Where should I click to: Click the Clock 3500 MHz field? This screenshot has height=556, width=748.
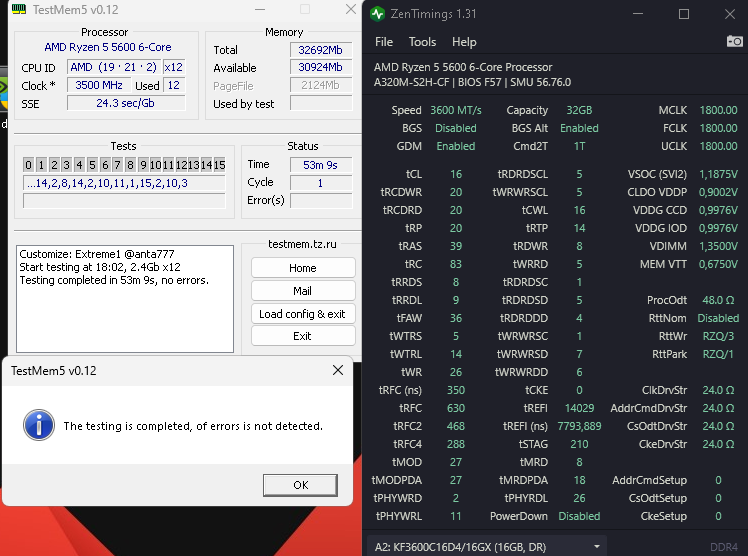[x=99, y=85]
